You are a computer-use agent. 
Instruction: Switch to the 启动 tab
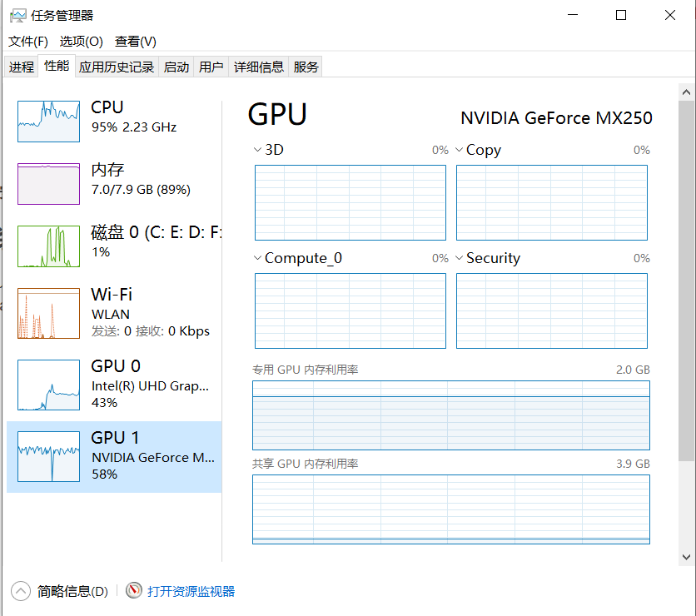pos(176,67)
